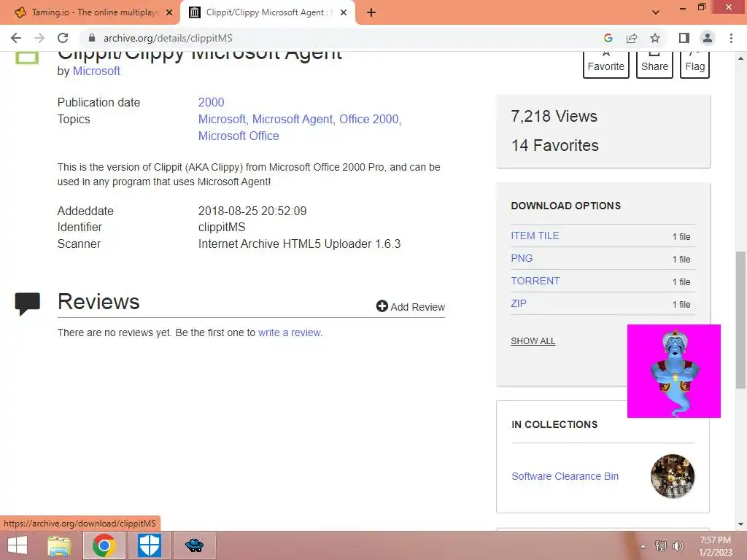
Task: Open the volume speaker tray icon
Action: click(x=678, y=546)
